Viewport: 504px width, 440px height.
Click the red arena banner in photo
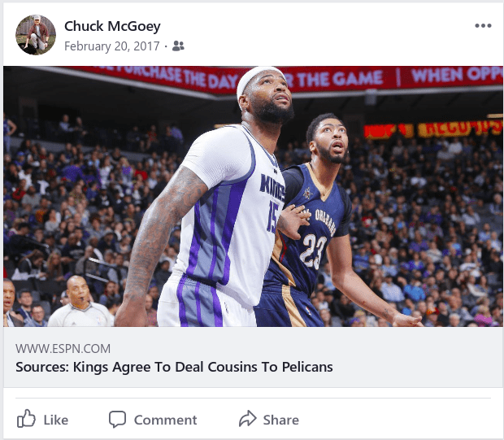point(289,79)
